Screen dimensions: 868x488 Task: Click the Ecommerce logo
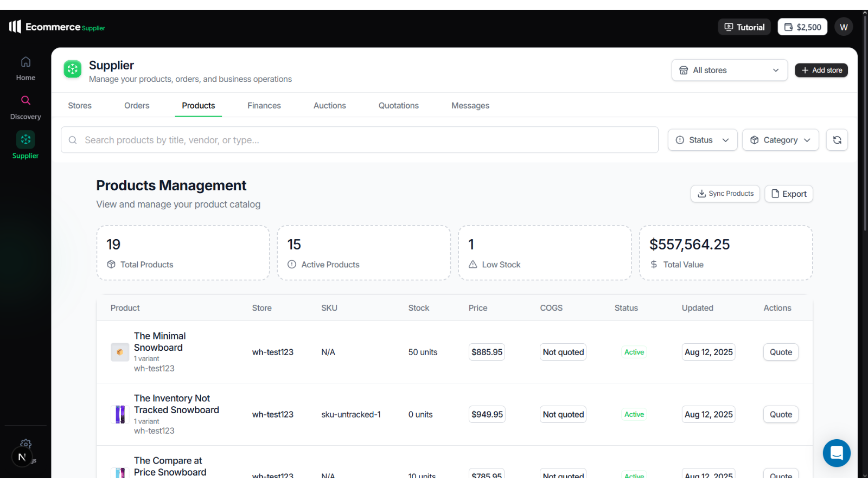tap(56, 26)
